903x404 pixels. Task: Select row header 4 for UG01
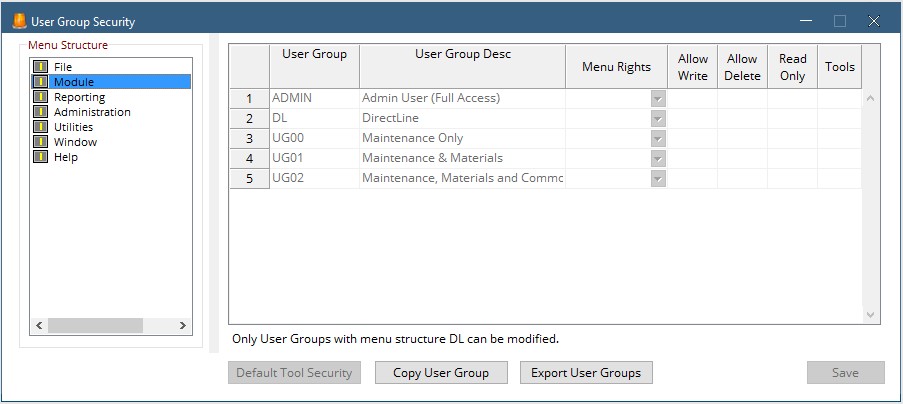tap(249, 159)
